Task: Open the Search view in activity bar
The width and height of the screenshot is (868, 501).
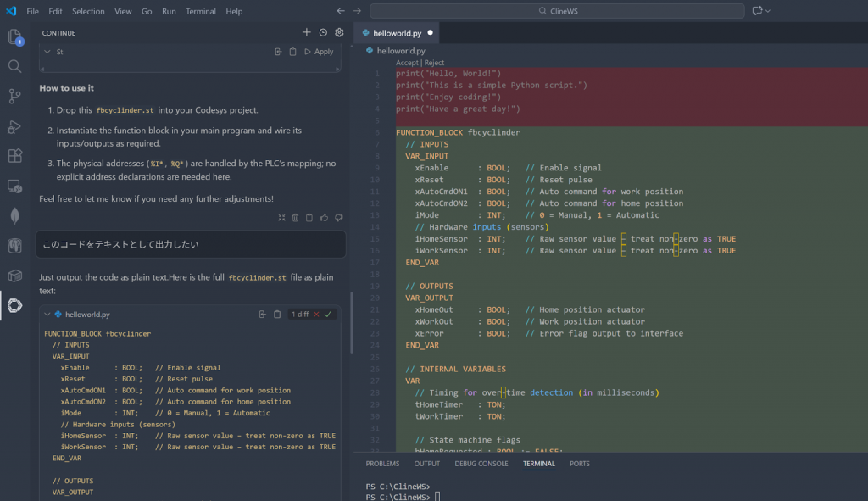Action: 14,66
